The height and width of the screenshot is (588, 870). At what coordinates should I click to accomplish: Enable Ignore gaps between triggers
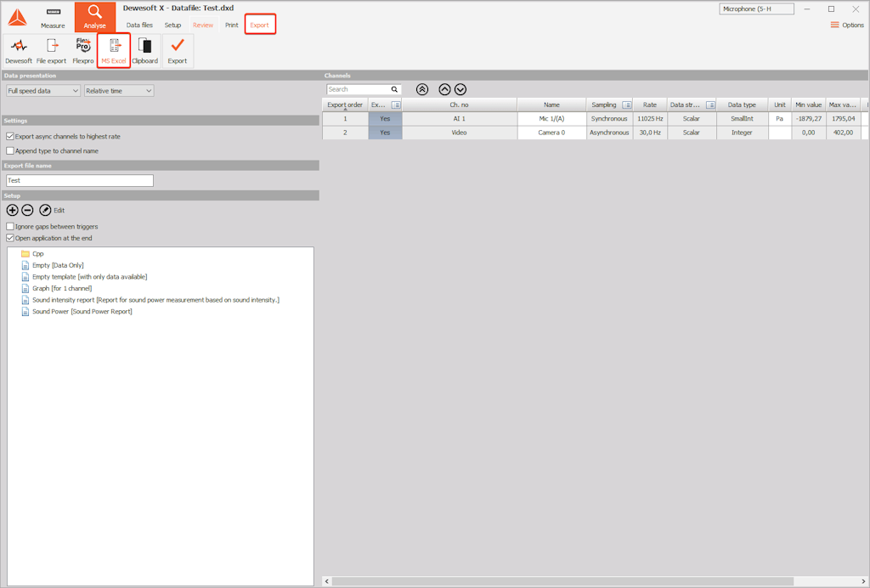(10, 226)
